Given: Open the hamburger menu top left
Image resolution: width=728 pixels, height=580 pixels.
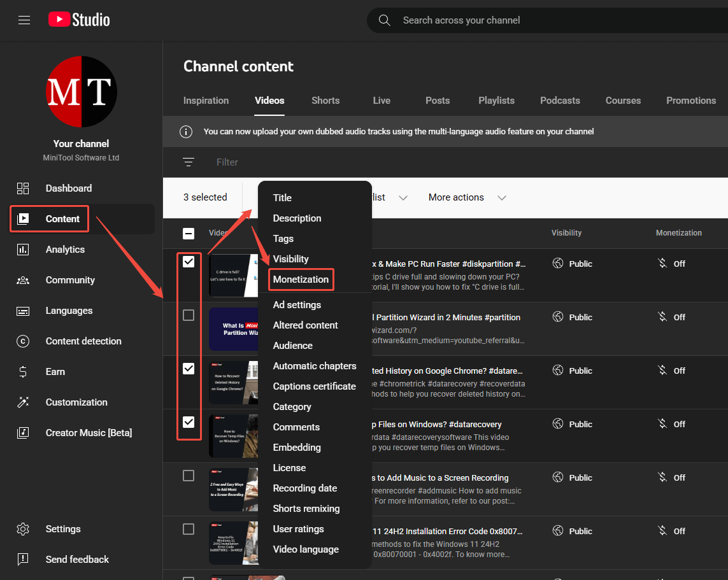Looking at the screenshot, I should [x=24, y=20].
